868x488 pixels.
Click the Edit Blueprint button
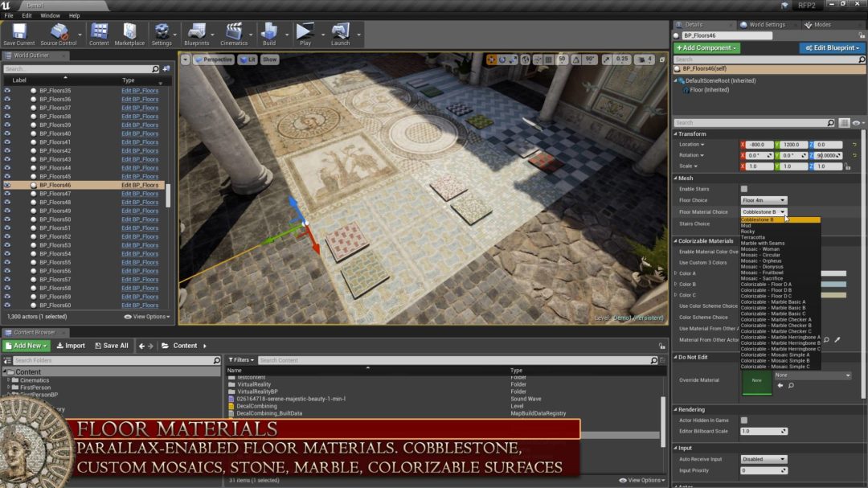[x=832, y=47]
